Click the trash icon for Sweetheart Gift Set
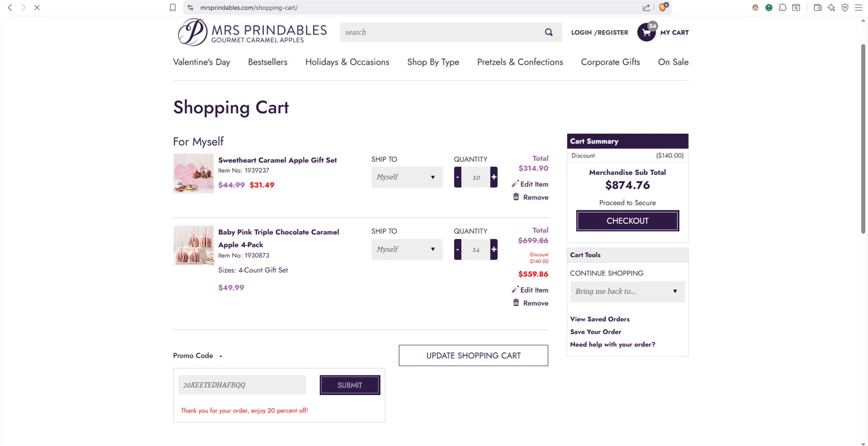 pyautogui.click(x=516, y=197)
